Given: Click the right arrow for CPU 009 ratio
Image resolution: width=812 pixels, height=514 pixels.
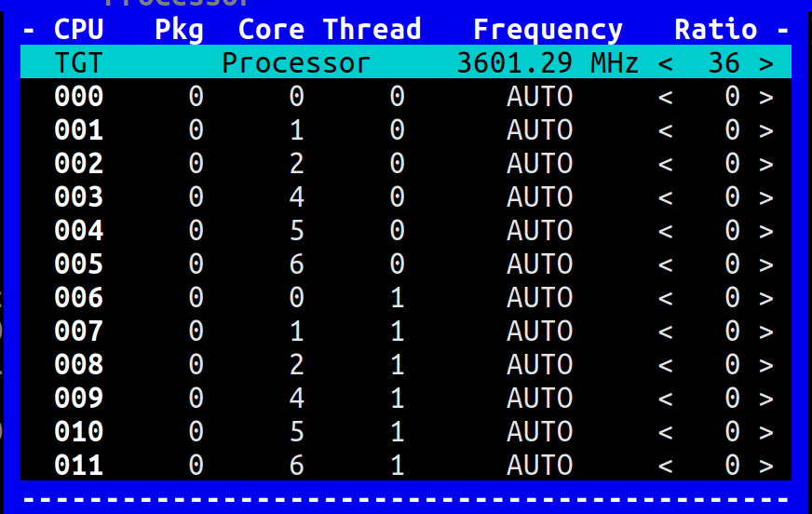Looking at the screenshot, I should [766, 399].
